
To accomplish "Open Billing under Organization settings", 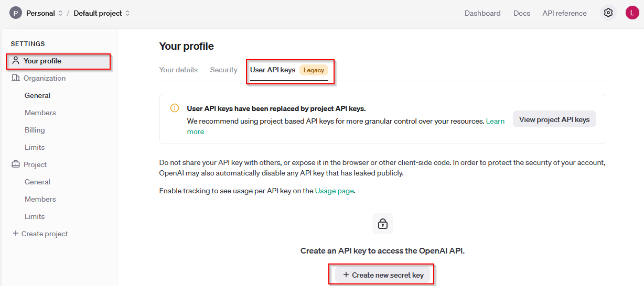I will coord(35,130).
